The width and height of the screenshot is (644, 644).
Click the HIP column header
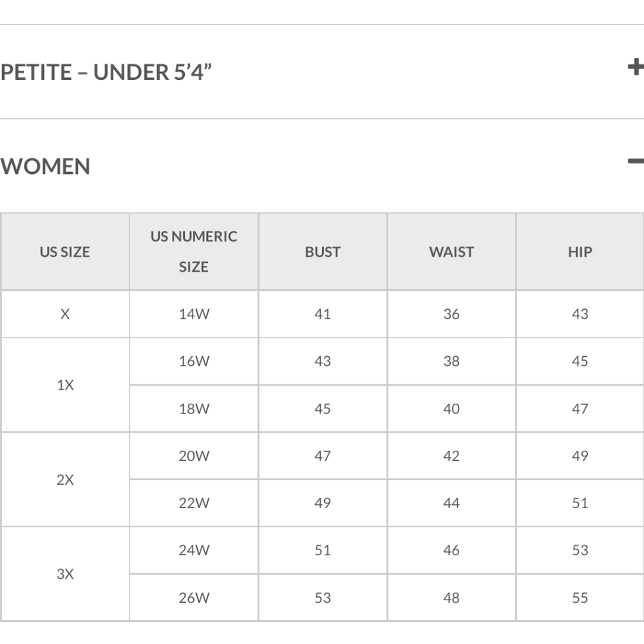580,252
